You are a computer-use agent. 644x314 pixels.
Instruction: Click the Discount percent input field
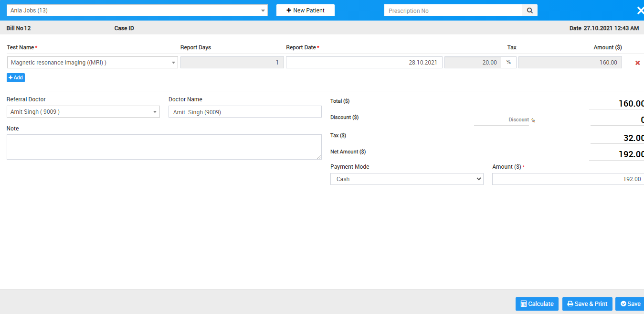tap(501, 120)
